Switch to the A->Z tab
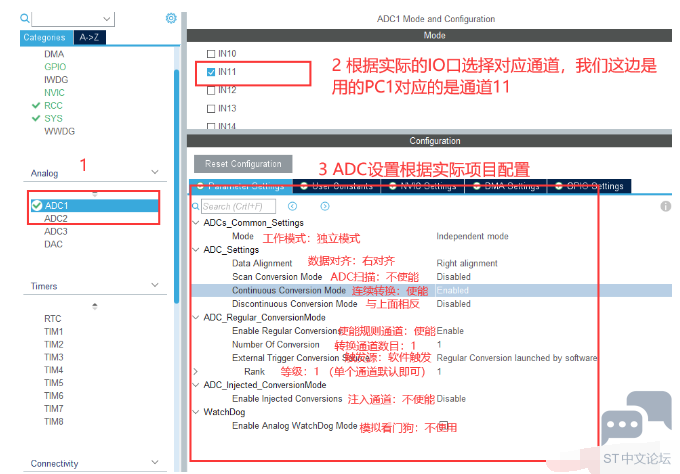Viewport: 680px width, 474px height. (88, 38)
